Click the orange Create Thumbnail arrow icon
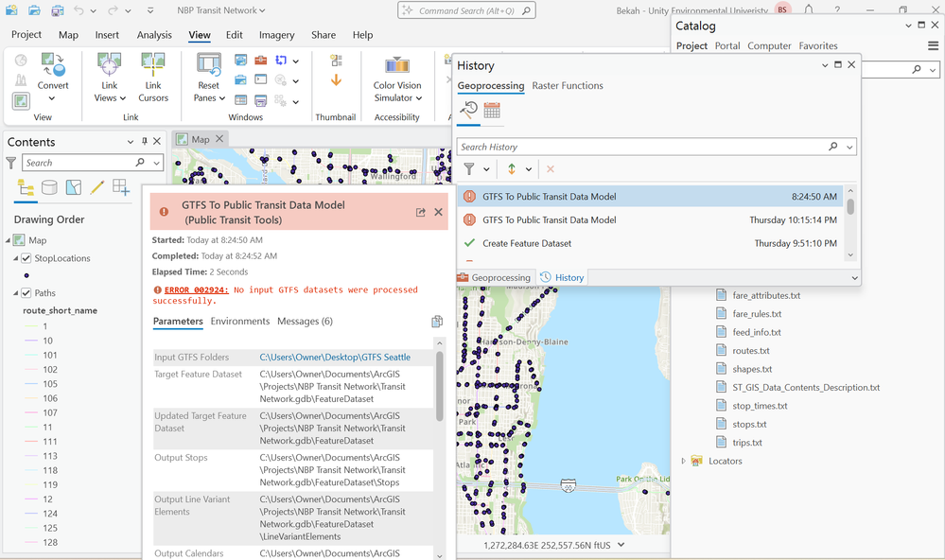This screenshot has height=560, width=945. 337,80
